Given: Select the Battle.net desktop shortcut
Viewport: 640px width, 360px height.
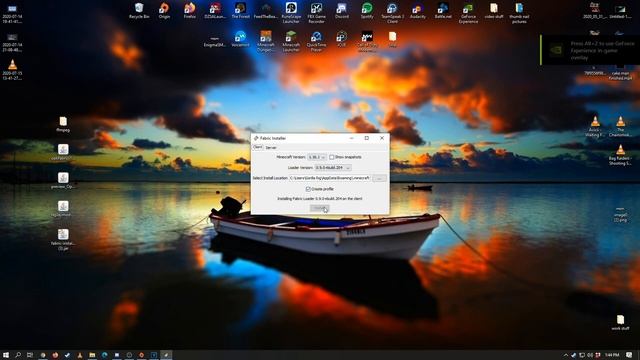Looking at the screenshot, I should 443,11.
